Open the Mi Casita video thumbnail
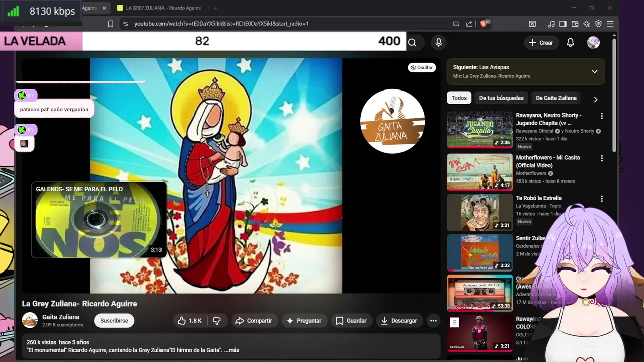Screen dimensions: 644x362 pos(479,172)
